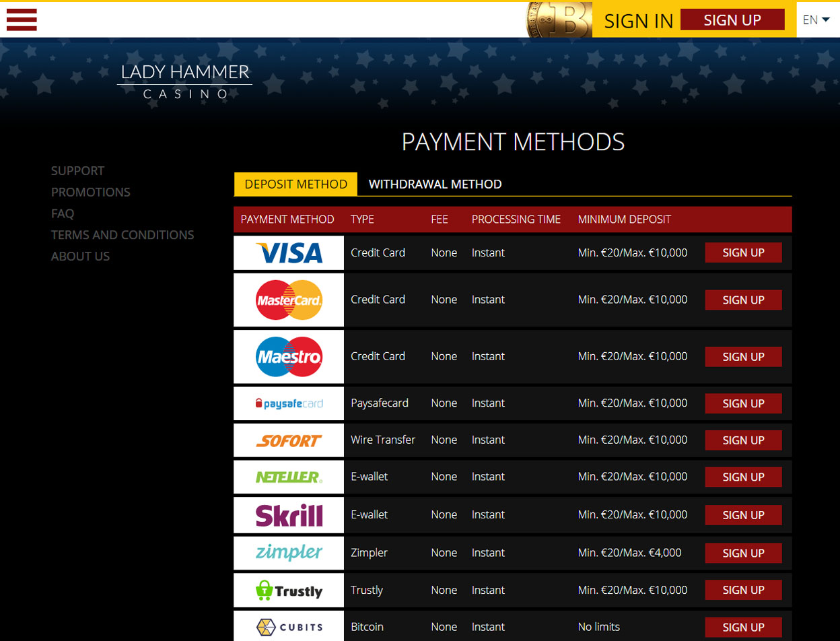
Task: Click E-wallet in the Skrill row
Action: (369, 514)
